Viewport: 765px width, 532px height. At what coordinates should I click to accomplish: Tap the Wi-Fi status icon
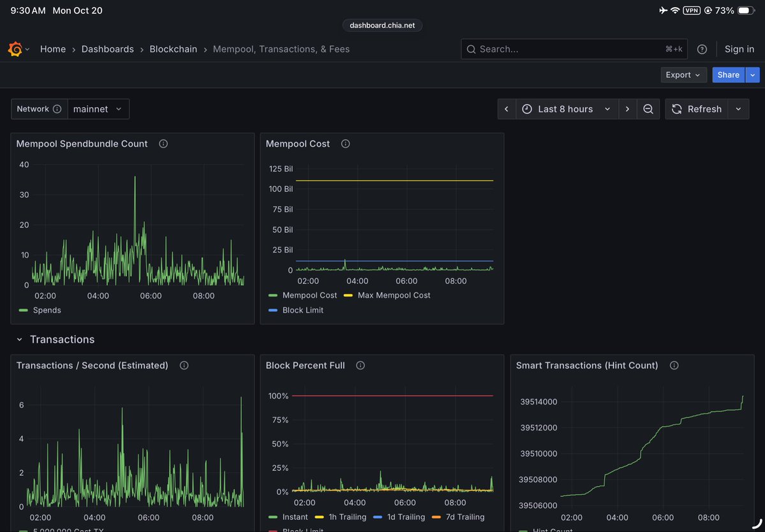[675, 10]
